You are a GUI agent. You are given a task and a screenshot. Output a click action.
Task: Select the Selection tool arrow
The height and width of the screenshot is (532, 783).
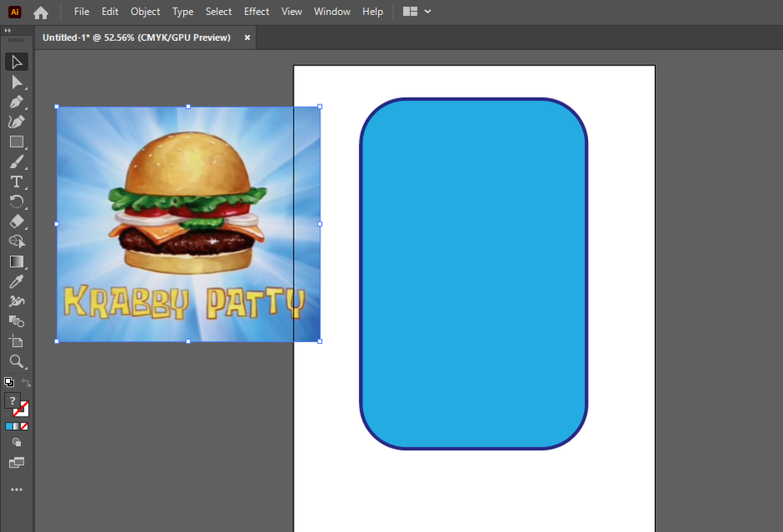tap(17, 62)
